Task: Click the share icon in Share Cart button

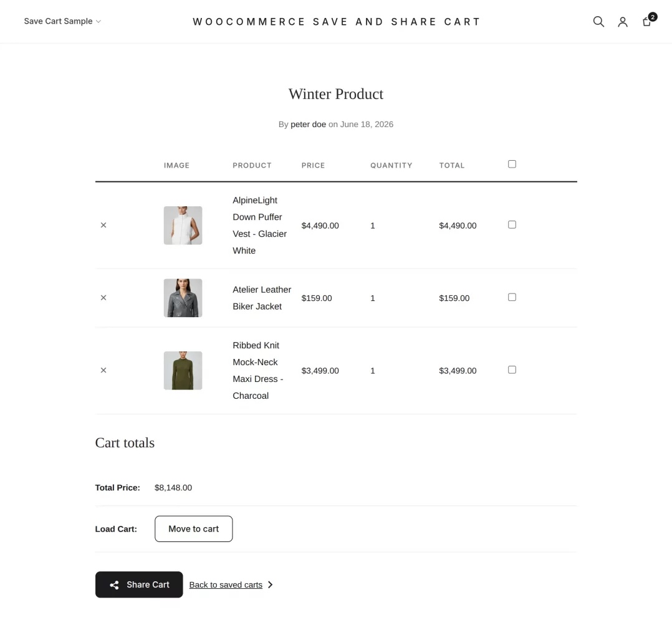Action: [114, 585]
